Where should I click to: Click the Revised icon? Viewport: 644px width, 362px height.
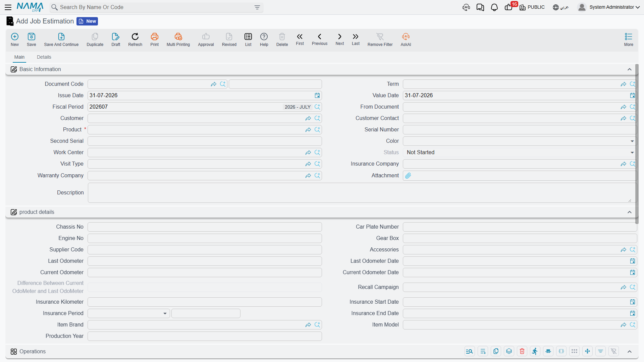(x=229, y=40)
